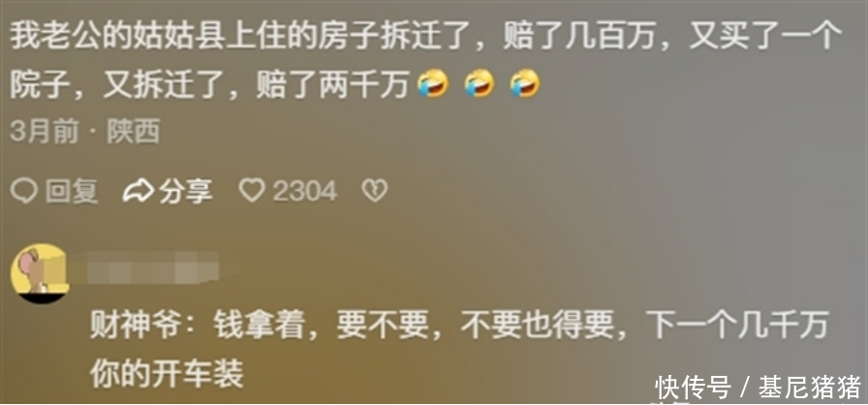Image resolution: width=868 pixels, height=405 pixels.
Task: Click the 基尼猪猪 author watermark
Action: click(810, 388)
